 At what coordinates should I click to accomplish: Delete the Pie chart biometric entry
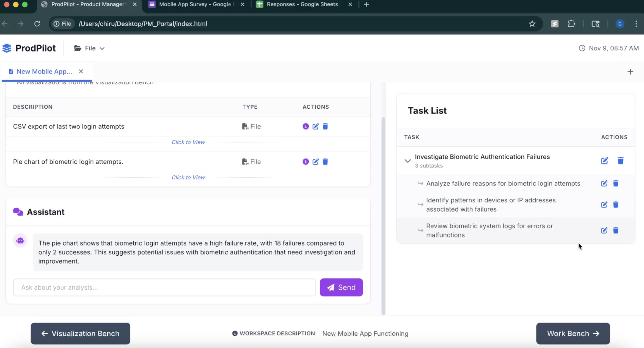[325, 162]
